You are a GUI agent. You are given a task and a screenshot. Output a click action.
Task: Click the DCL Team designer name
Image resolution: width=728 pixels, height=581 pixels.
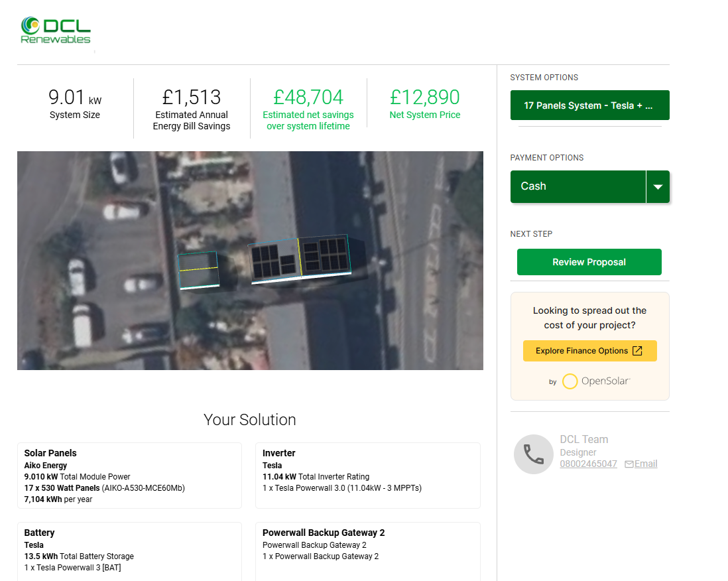pos(583,439)
